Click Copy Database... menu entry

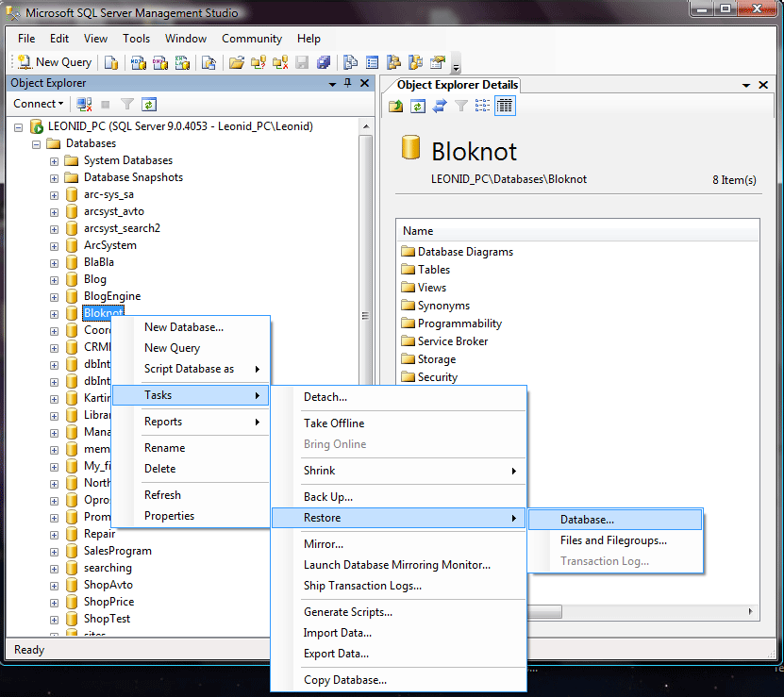point(398,680)
